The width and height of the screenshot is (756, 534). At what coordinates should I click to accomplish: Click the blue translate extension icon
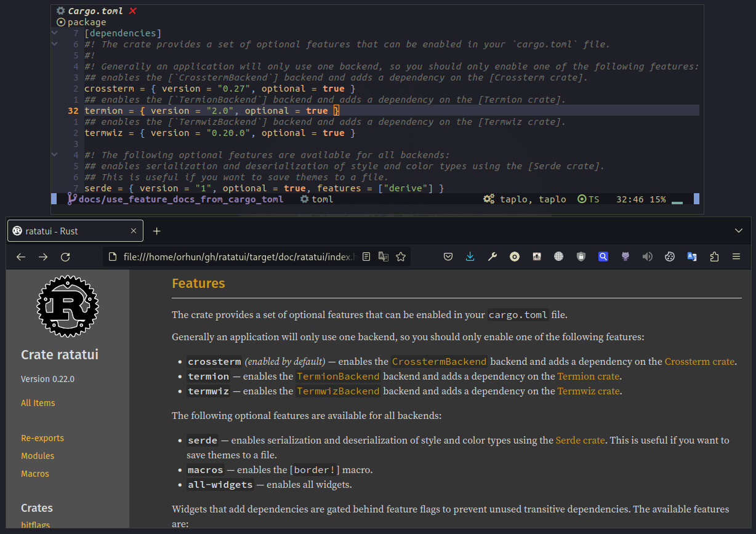coord(692,257)
